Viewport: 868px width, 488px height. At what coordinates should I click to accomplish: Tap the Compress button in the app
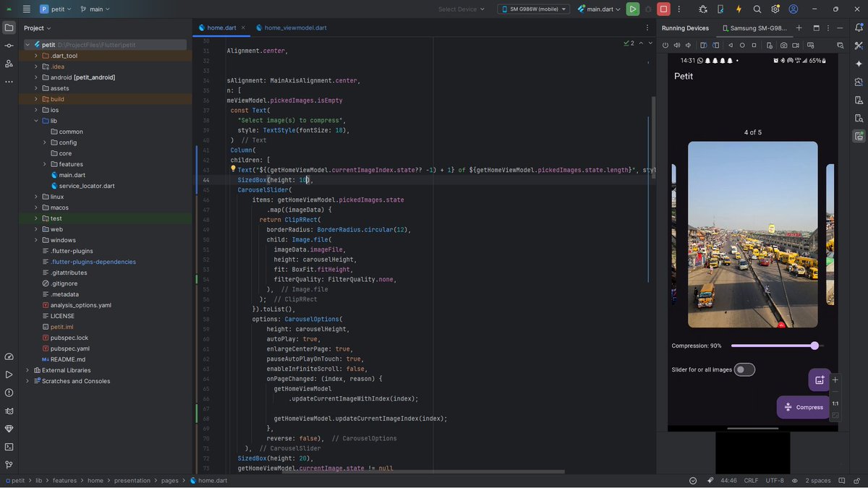[x=803, y=407]
